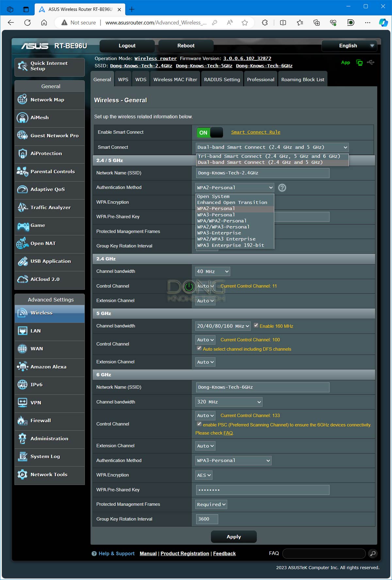The width and height of the screenshot is (392, 580).
Task: Switch to Roaming Block List tab
Action: pyautogui.click(x=303, y=80)
